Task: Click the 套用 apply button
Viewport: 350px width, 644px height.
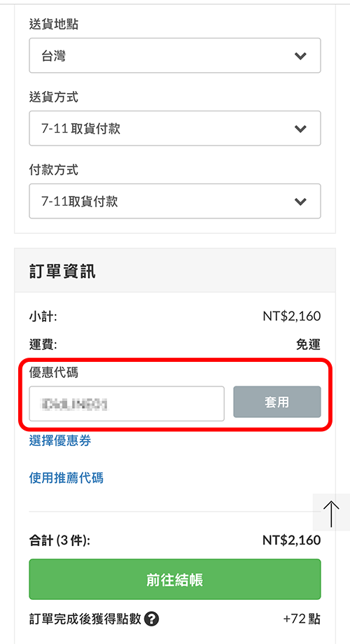Action: coord(277,402)
